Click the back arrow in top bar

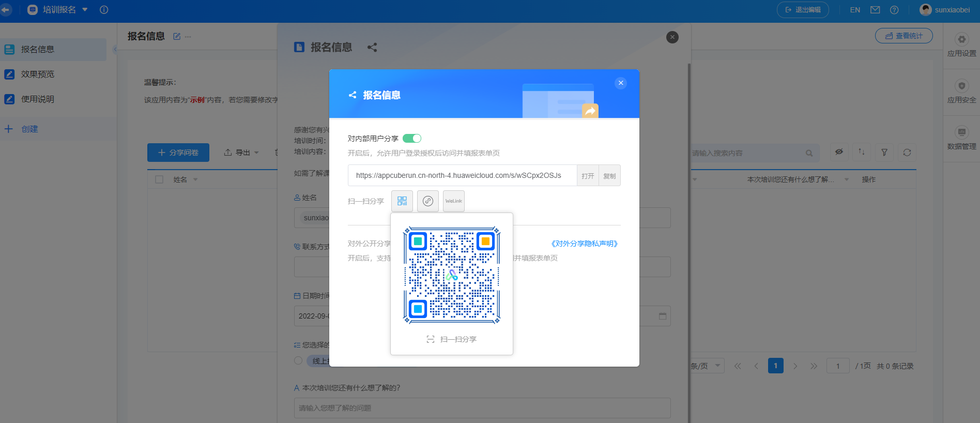coord(5,10)
